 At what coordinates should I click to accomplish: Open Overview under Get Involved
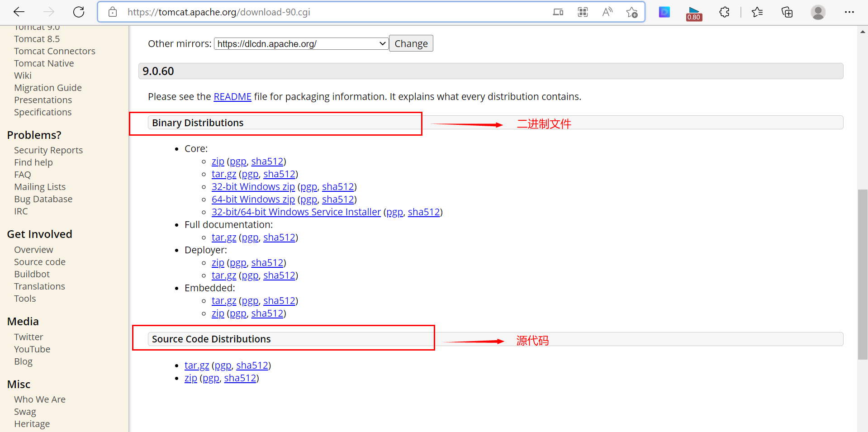(x=33, y=250)
